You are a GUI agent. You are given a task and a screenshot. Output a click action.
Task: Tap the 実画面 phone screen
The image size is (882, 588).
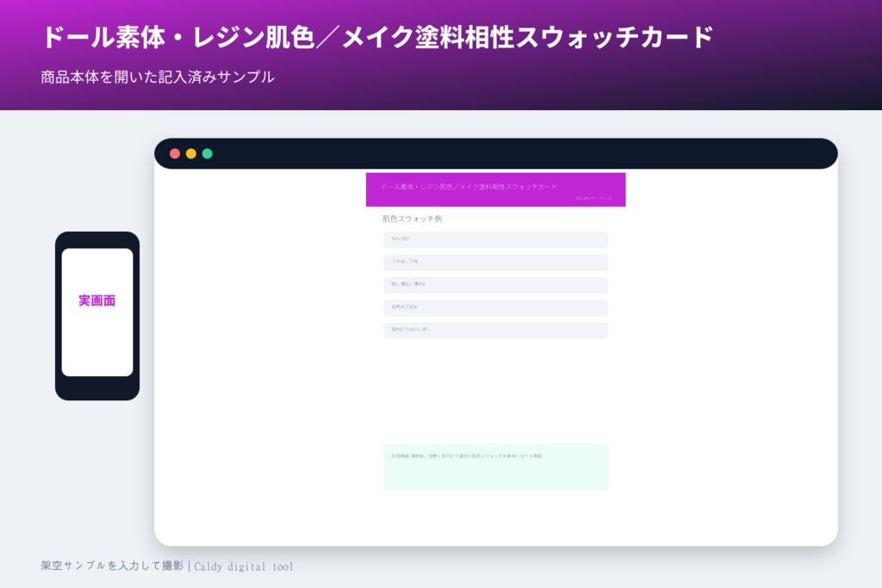[x=97, y=312]
